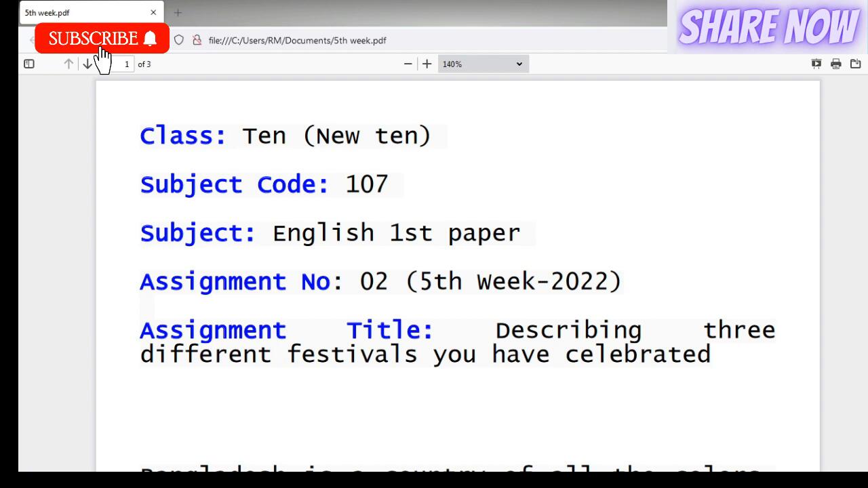Click the red SUBSCRIBE button
Viewport: 868px width, 488px height.
click(102, 39)
